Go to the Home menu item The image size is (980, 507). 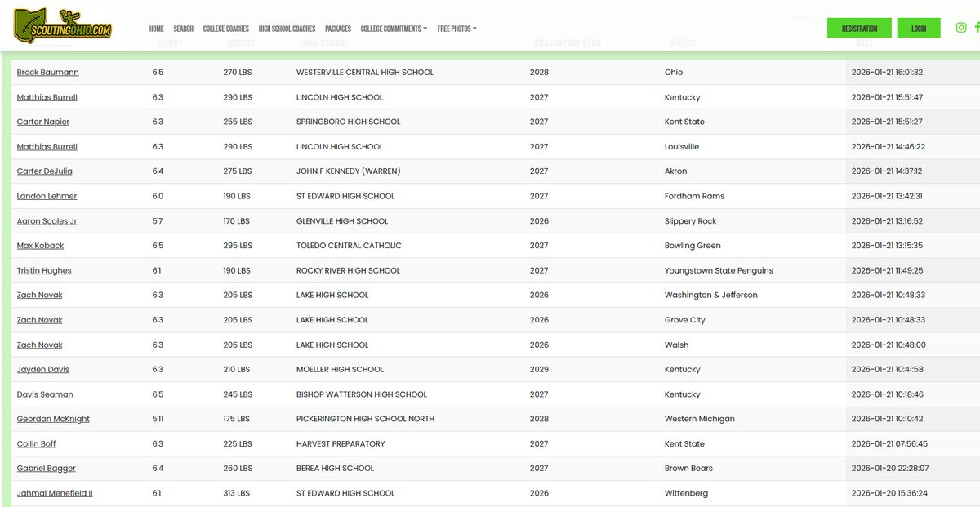157,29
